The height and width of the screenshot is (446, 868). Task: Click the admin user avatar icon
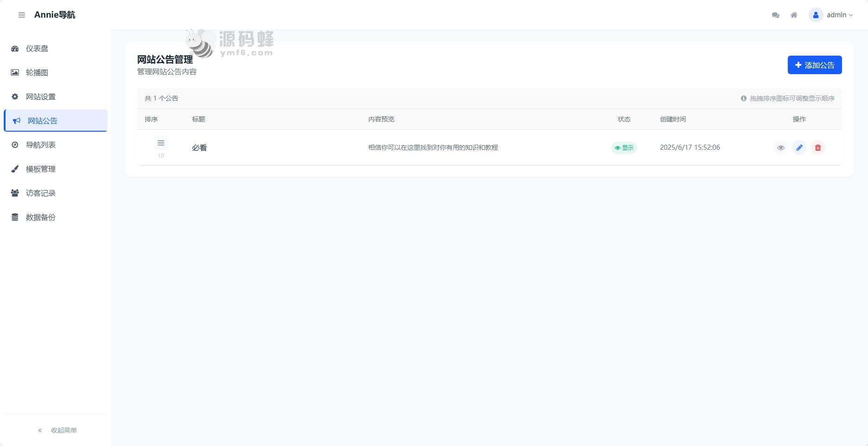[816, 15]
